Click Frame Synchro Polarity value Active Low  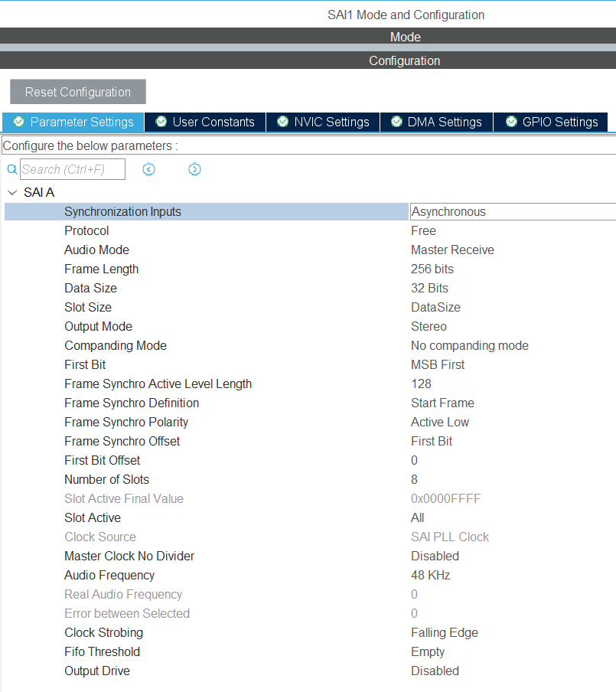click(x=439, y=422)
